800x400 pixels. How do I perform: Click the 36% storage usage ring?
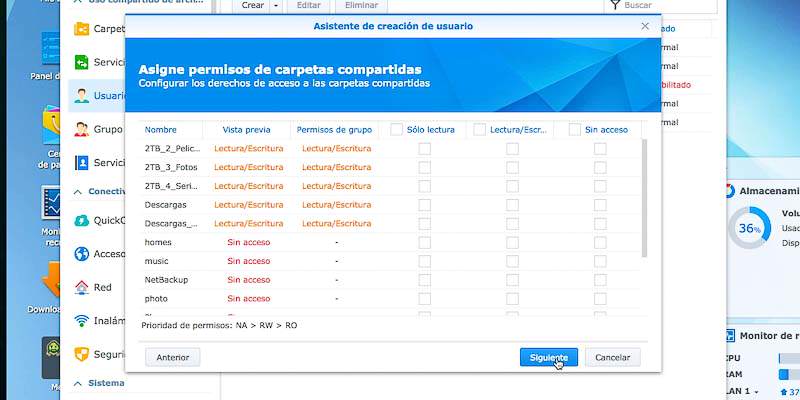749,228
